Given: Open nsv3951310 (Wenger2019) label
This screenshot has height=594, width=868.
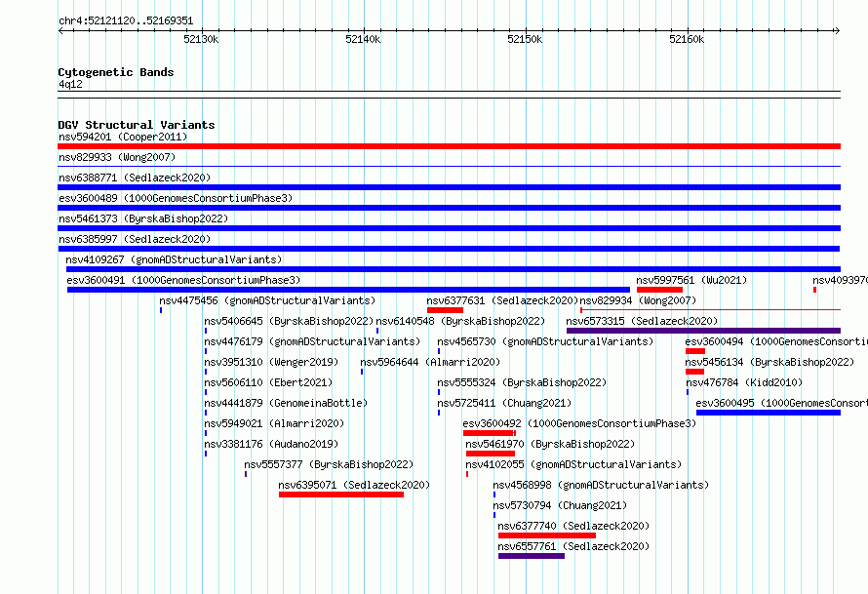Looking at the screenshot, I should point(271,362).
